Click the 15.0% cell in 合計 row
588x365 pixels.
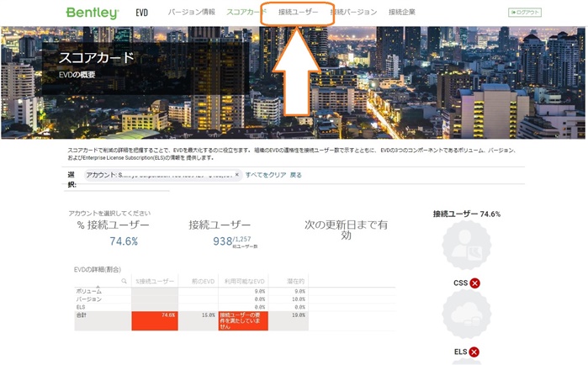[x=198, y=320]
